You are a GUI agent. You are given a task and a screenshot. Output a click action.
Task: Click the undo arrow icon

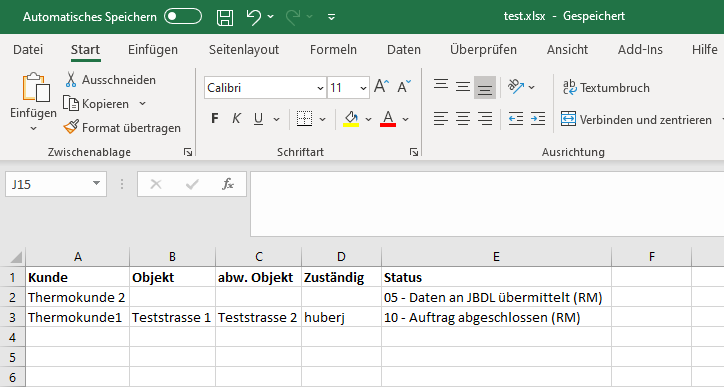pos(253,17)
